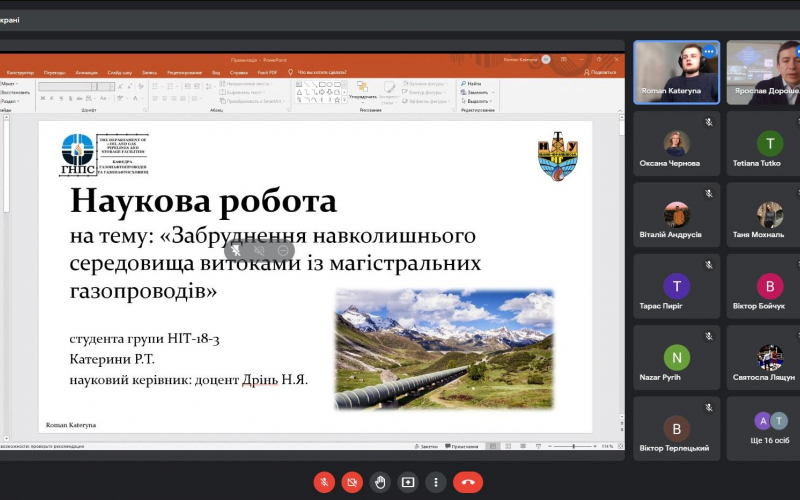This screenshot has height=500, width=800.
Task: Click Заменить in the editing group
Action: (x=477, y=92)
